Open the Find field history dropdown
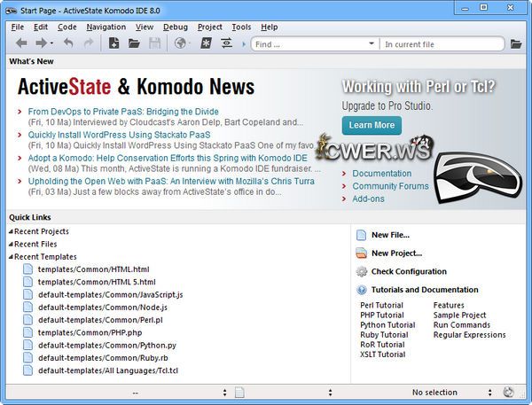Screen dimensions: 532x405 point(372,43)
